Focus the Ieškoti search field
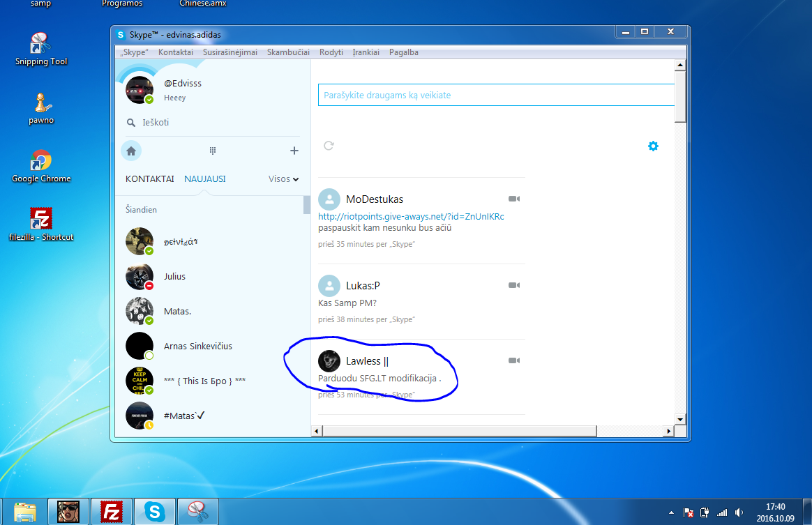Viewport: 812px width, 525px height. (x=212, y=123)
